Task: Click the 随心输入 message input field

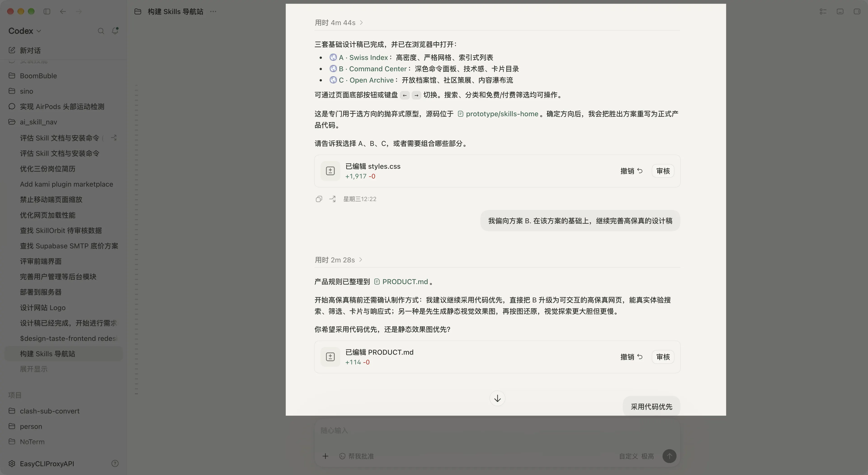Action: point(497,430)
